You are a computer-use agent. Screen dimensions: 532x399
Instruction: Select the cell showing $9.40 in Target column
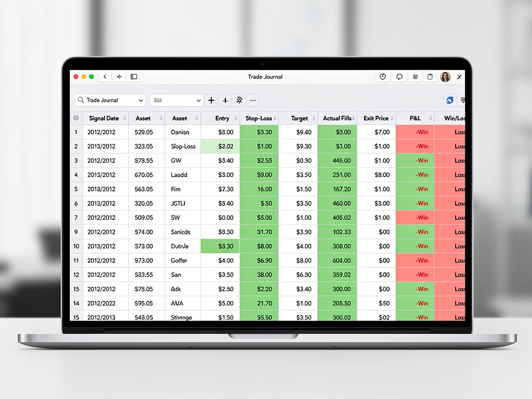pyautogui.click(x=300, y=132)
